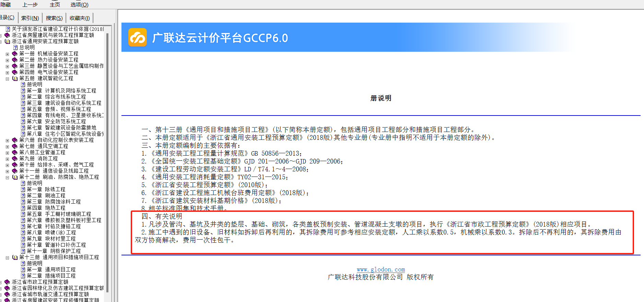Open 第七章 智能建筑设备防雷接地
This screenshot has height=302, width=644.
pos(61,128)
